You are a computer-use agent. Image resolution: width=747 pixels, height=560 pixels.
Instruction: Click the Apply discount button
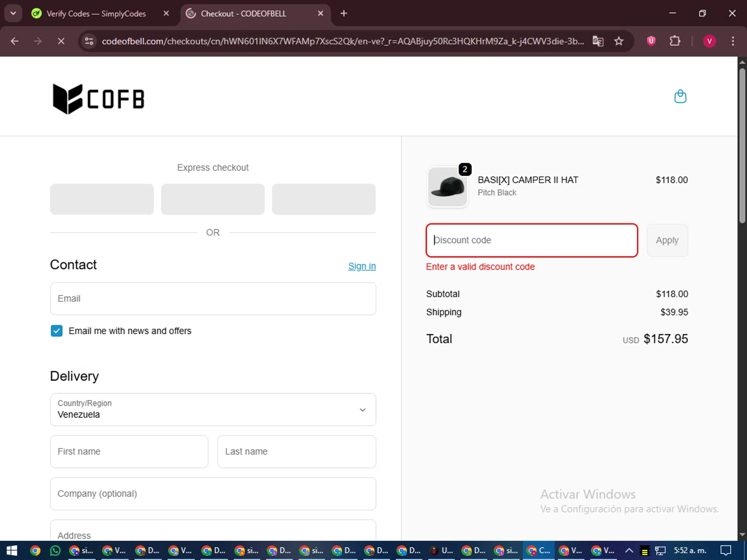(667, 240)
